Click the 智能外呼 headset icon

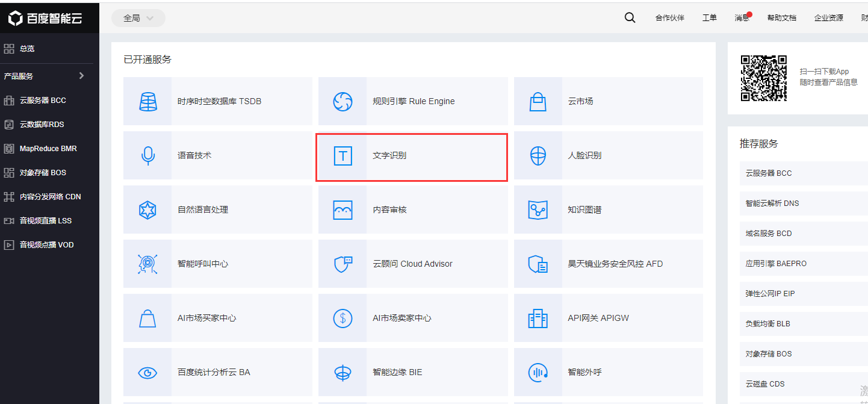538,372
